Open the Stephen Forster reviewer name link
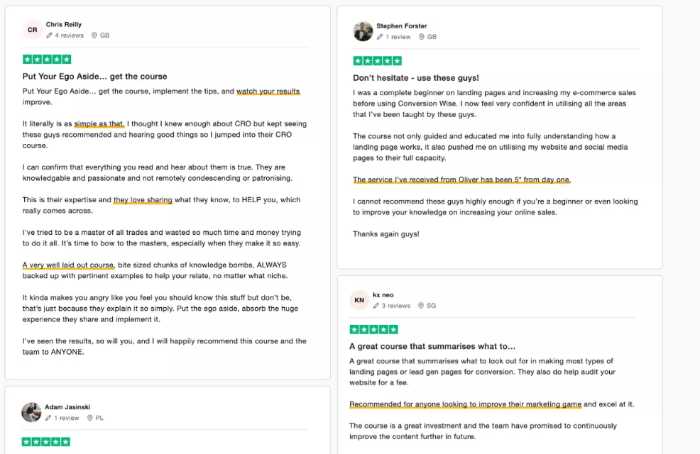This screenshot has height=454, width=700. click(401, 26)
